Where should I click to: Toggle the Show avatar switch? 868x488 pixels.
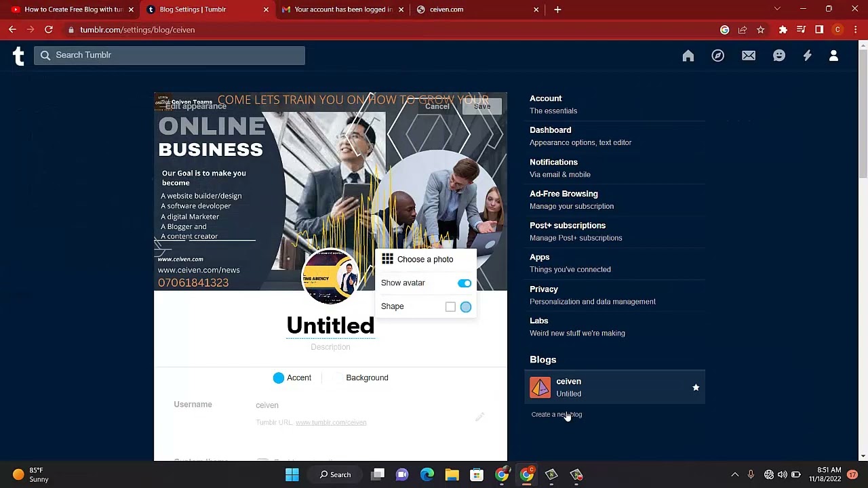click(465, 283)
